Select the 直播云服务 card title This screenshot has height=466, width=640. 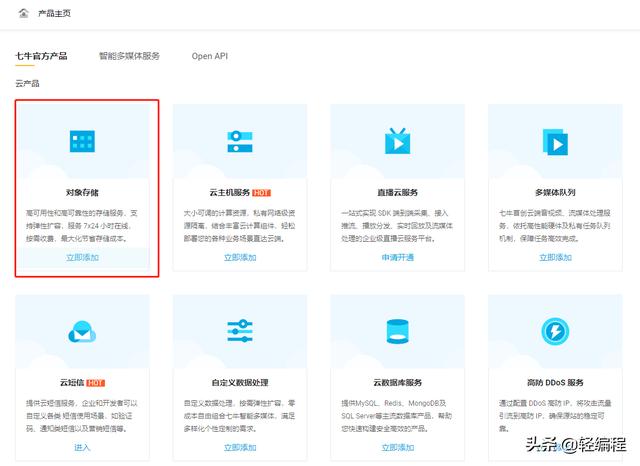pos(398,192)
